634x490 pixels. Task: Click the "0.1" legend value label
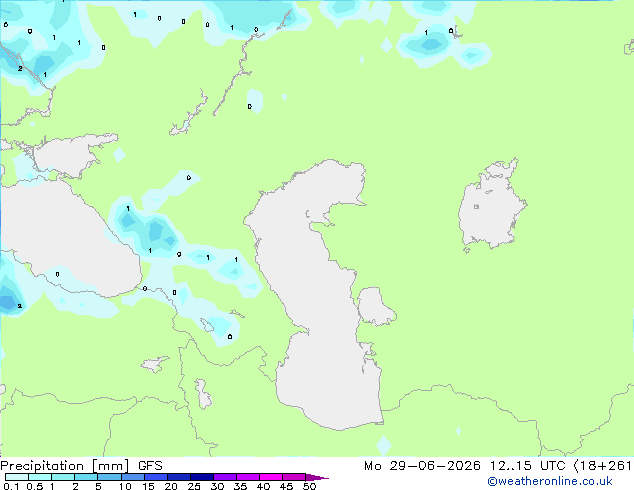click(11, 486)
